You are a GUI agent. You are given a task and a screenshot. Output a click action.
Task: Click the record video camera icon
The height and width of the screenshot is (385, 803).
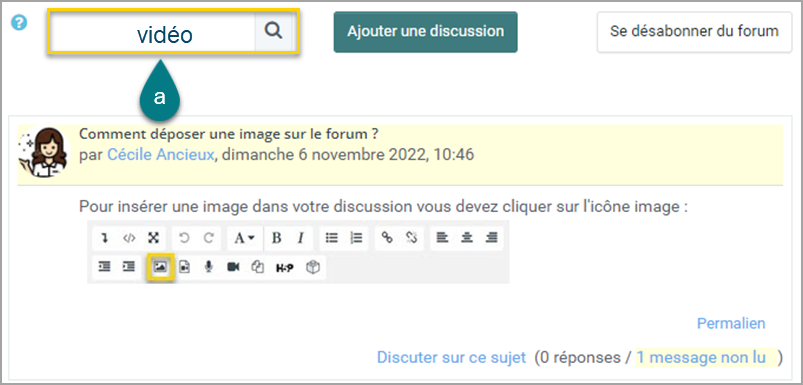point(234,267)
